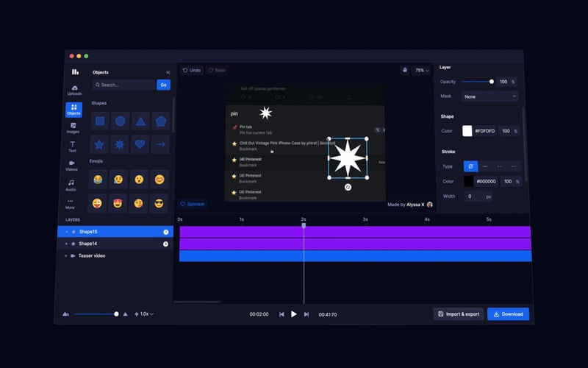Click the rotate handle below selected star

coord(348,187)
